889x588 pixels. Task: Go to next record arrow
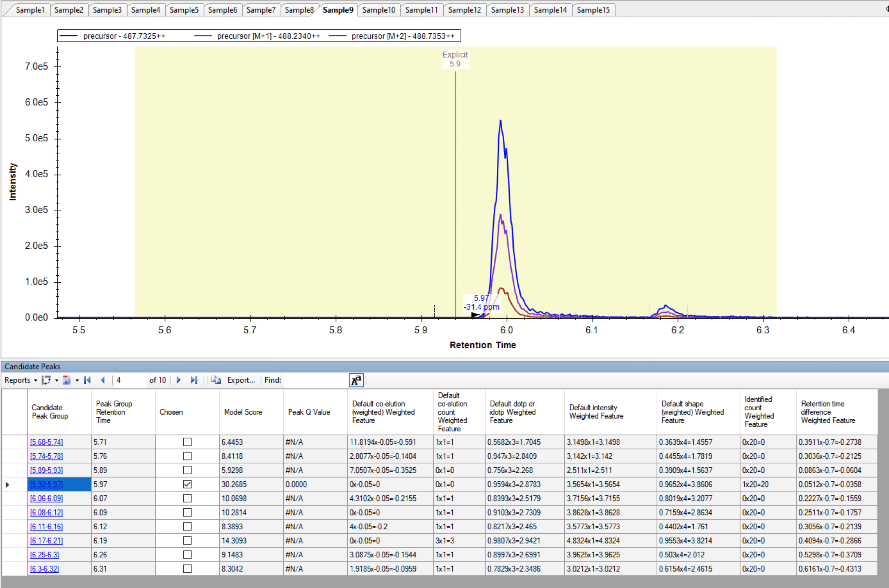[178, 380]
